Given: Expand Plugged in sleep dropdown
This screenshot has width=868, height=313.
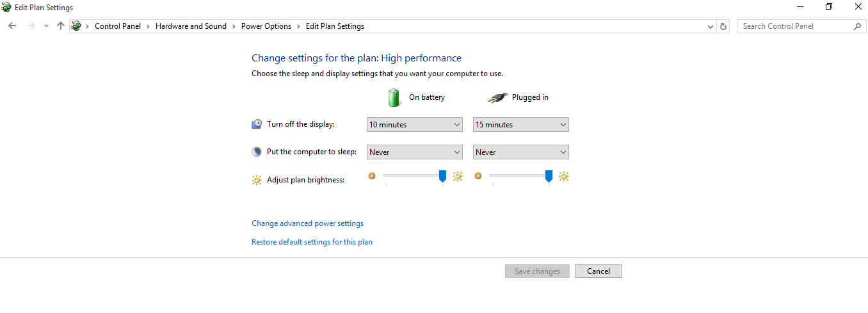Looking at the screenshot, I should click(x=521, y=152).
